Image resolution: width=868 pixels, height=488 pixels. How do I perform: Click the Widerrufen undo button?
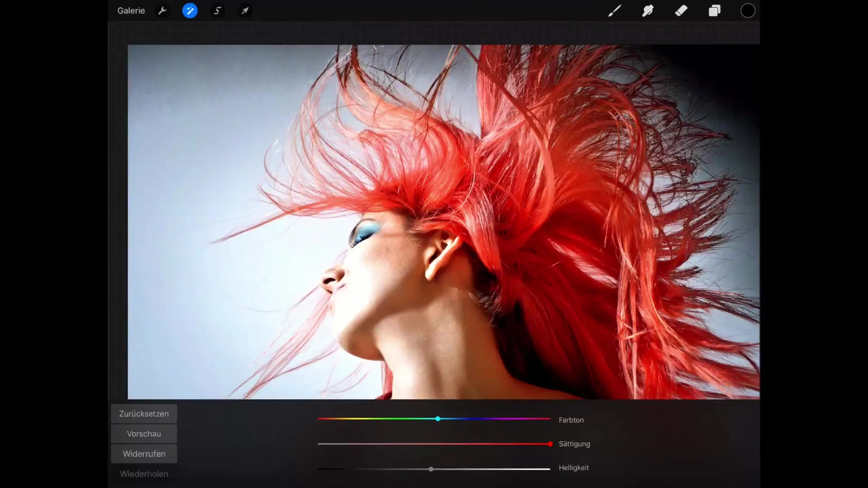(144, 453)
